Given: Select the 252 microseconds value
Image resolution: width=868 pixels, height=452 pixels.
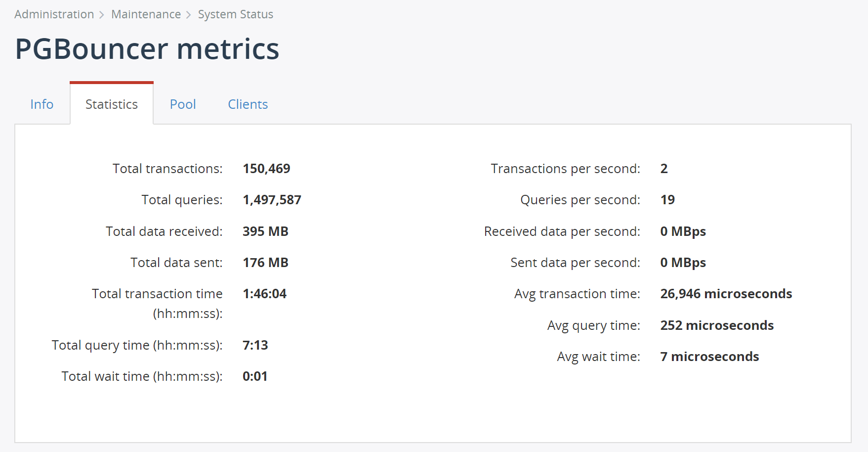Looking at the screenshot, I should 717,325.
